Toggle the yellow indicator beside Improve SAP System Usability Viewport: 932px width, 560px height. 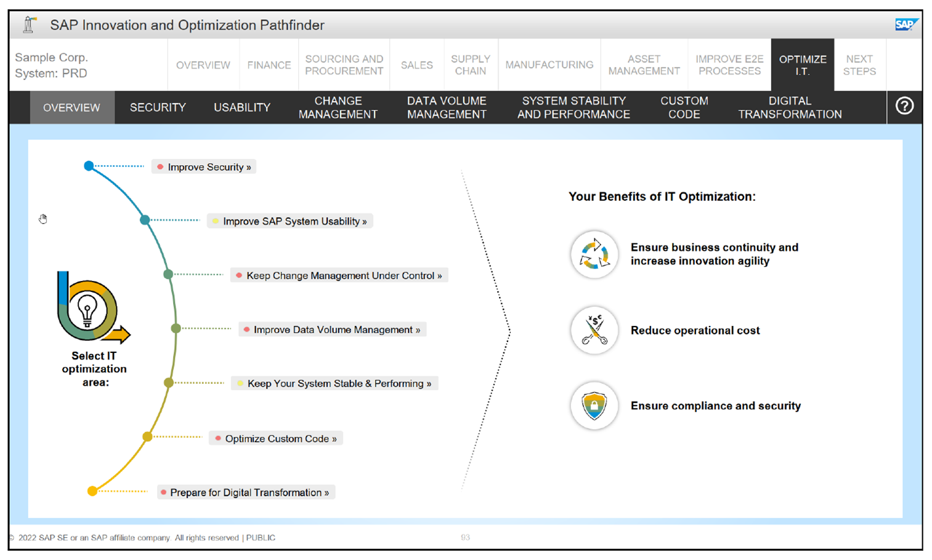tap(216, 221)
